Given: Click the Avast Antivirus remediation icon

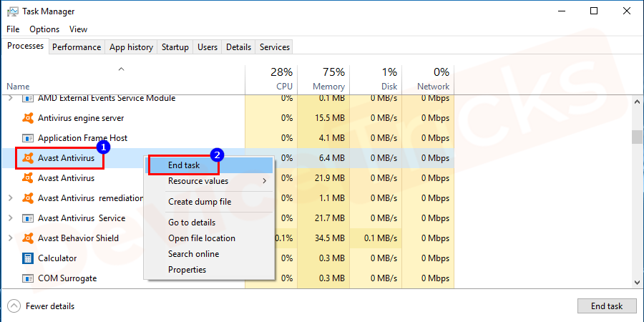Looking at the screenshot, I should (27, 198).
